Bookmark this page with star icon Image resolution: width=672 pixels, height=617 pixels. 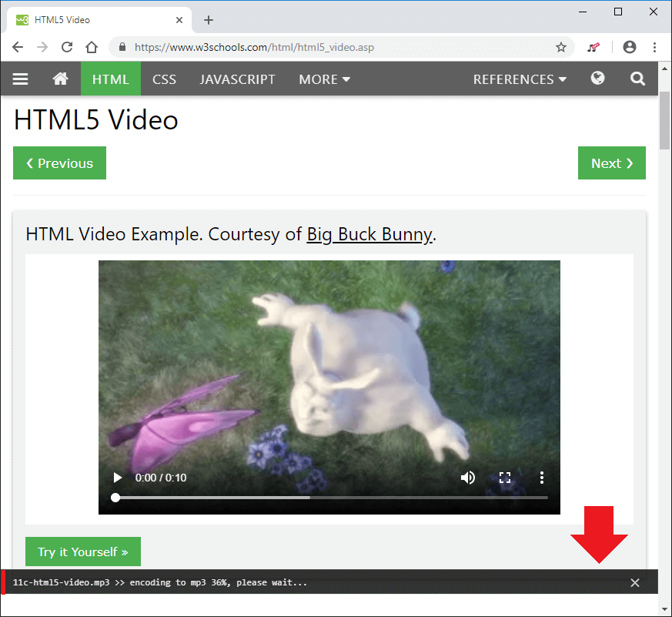561,47
